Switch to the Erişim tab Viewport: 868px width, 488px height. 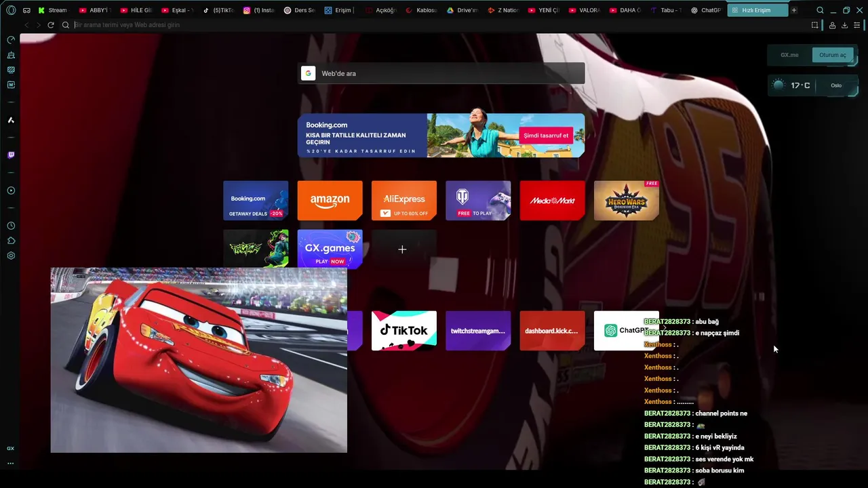(x=340, y=10)
